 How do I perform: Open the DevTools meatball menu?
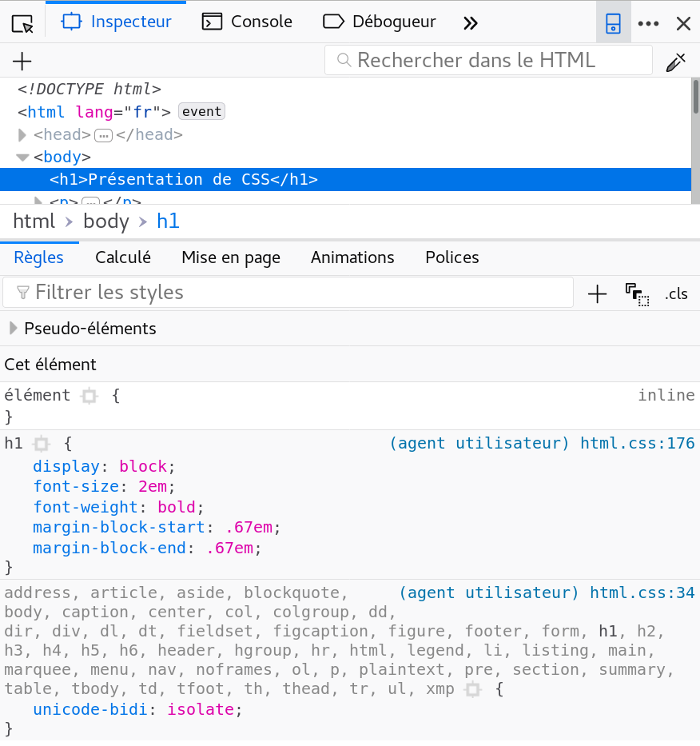point(647,24)
